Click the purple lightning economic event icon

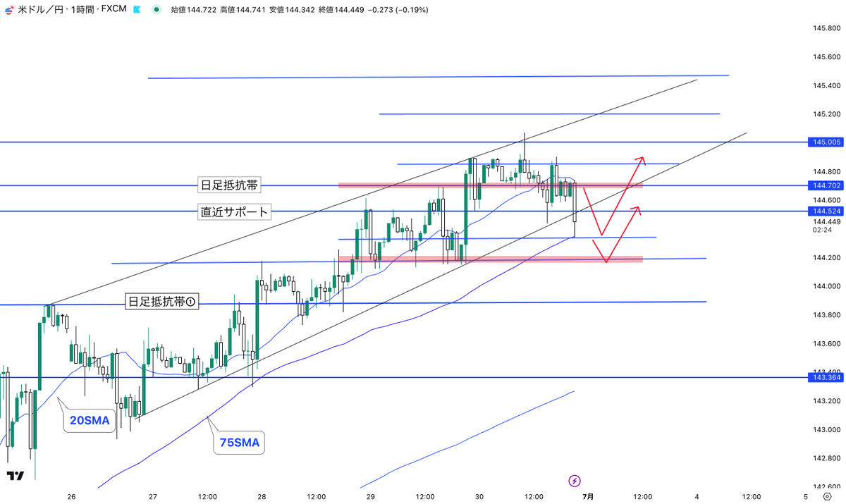tap(575, 481)
